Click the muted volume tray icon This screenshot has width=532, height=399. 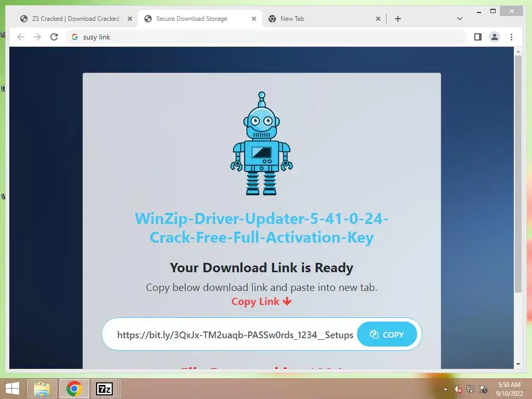(458, 389)
